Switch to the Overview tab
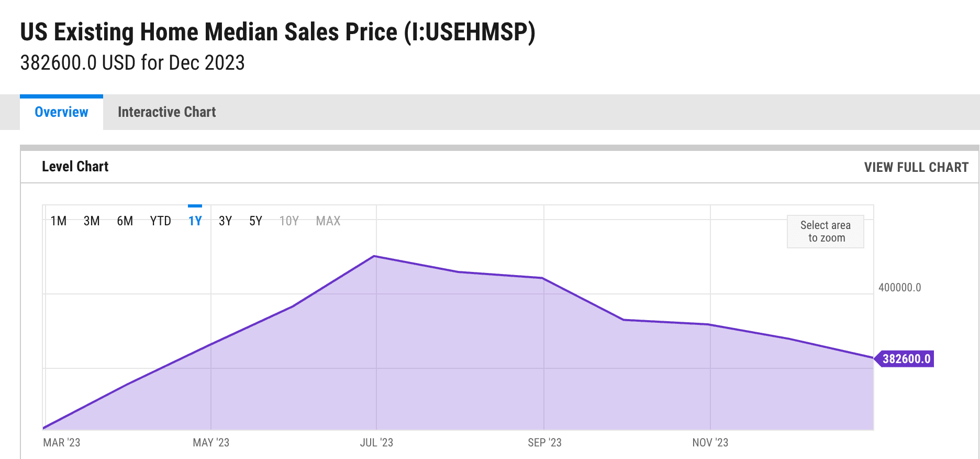 pyautogui.click(x=61, y=112)
